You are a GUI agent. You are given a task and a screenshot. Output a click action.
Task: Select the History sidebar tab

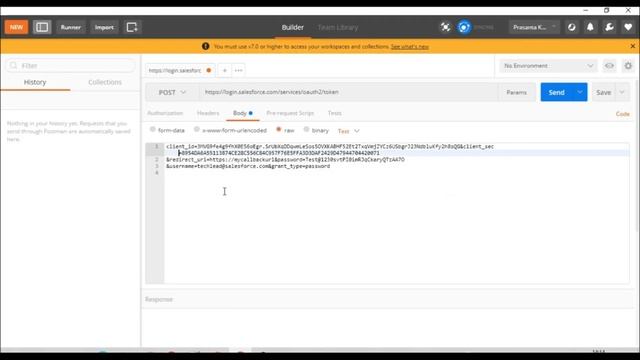coord(35,82)
